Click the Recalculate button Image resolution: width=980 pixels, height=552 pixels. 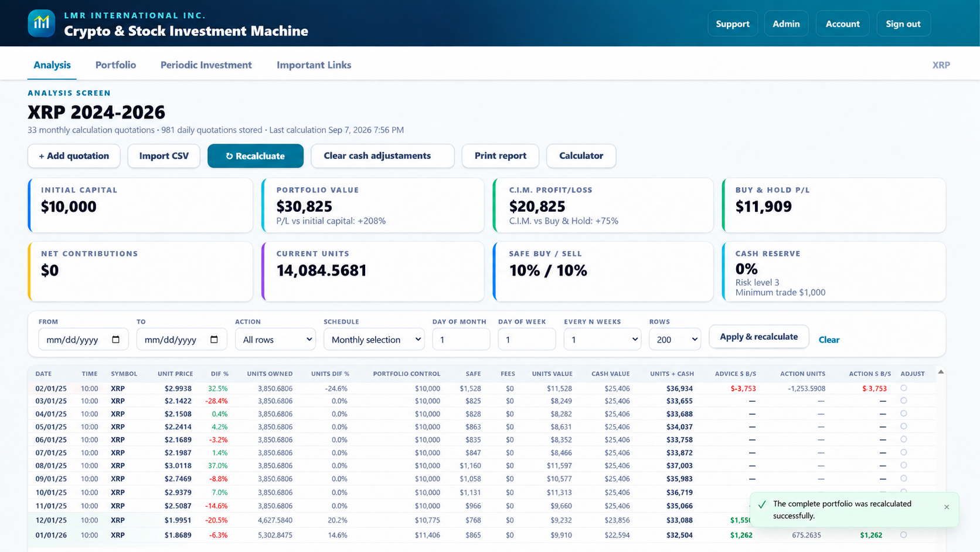pyautogui.click(x=256, y=156)
